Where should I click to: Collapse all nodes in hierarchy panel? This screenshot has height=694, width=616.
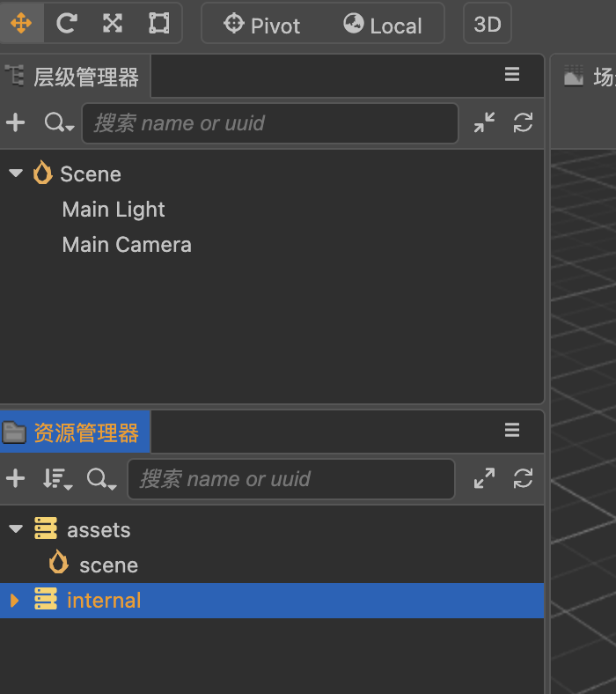coord(484,123)
